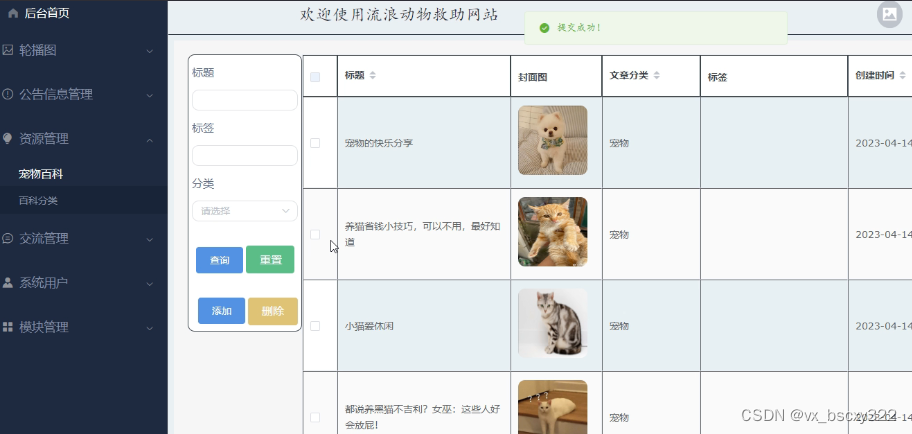Click 宠物 category in 小猫爱休闲 row
Viewport: 912px width, 434px height.
pyautogui.click(x=619, y=326)
